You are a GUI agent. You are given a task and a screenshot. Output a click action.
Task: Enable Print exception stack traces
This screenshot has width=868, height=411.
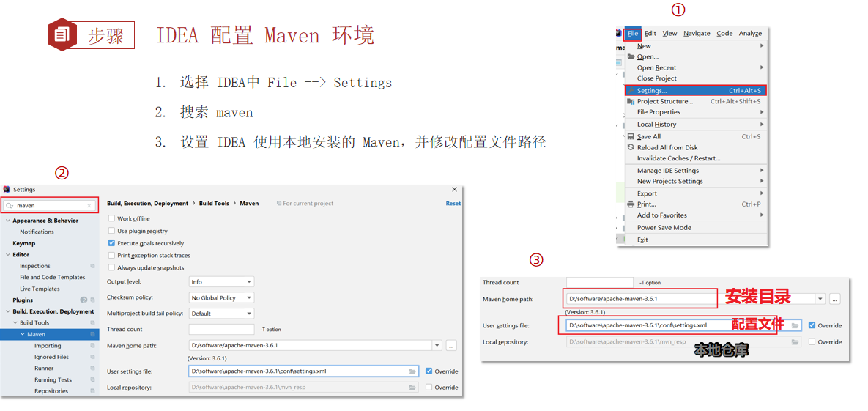click(x=112, y=256)
